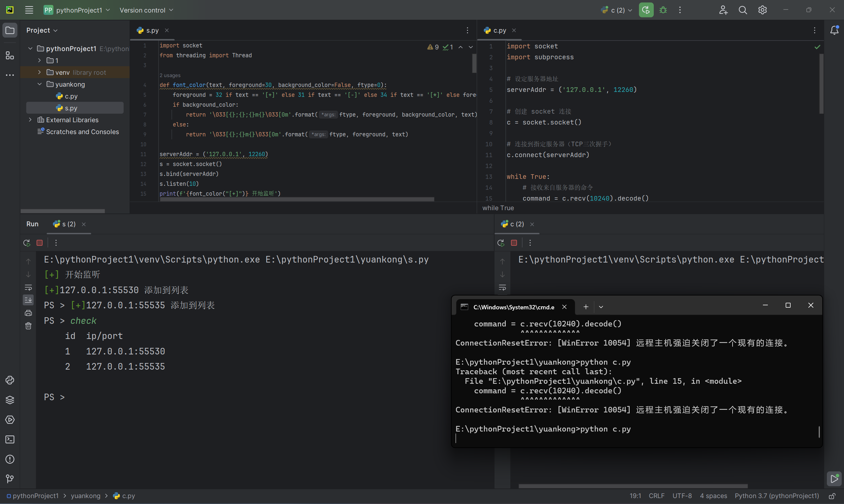Clear all output in s (2) console

coord(28,326)
